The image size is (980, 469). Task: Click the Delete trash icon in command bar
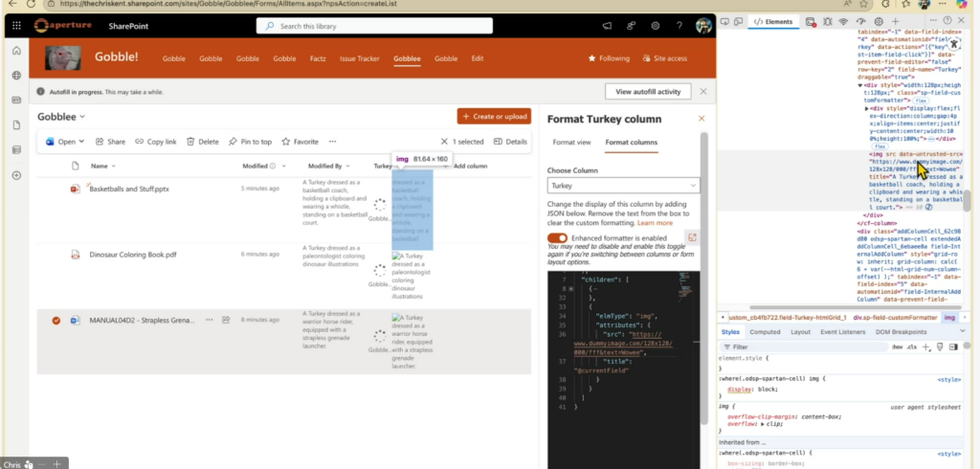204,142
